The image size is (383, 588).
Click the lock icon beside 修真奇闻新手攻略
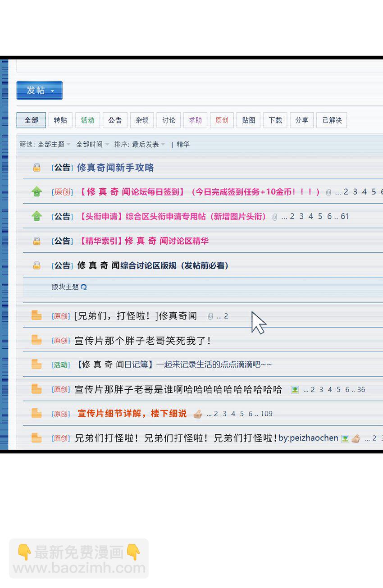[36, 168]
